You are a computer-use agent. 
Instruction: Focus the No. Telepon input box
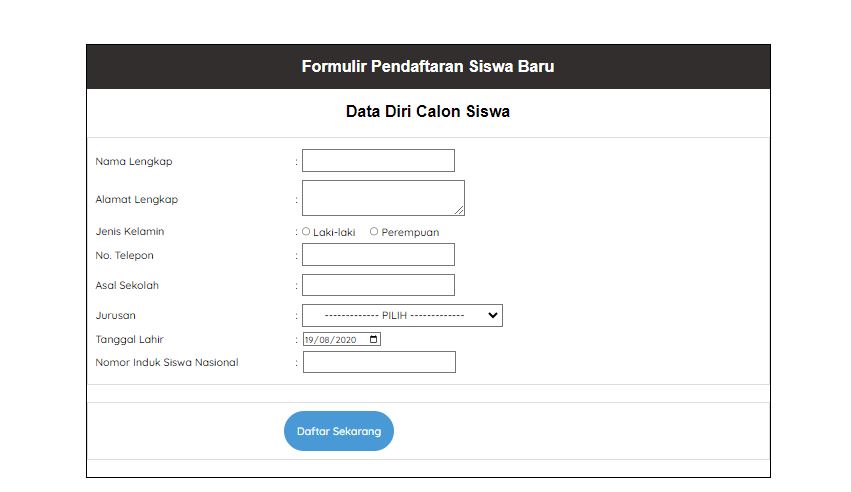pyautogui.click(x=378, y=255)
